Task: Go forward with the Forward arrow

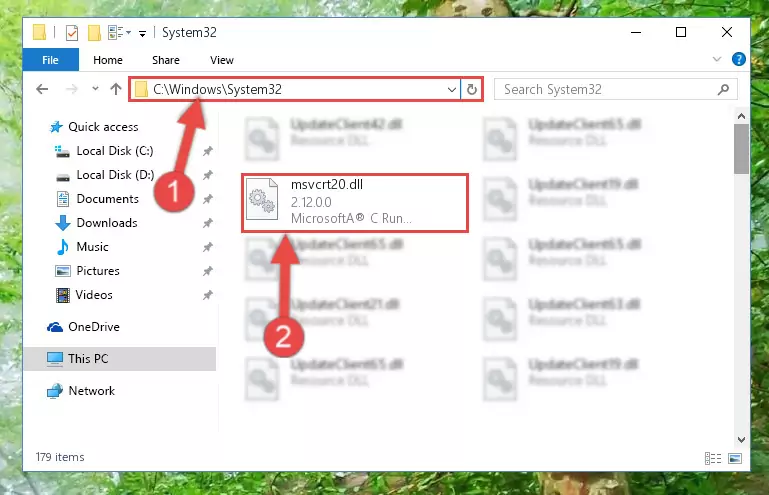Action: [72, 89]
